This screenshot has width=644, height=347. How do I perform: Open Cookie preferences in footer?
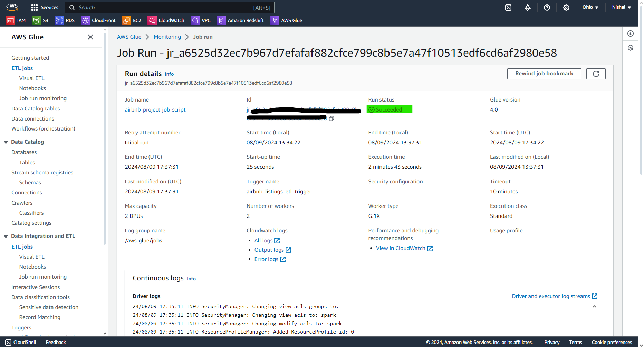pyautogui.click(x=612, y=342)
